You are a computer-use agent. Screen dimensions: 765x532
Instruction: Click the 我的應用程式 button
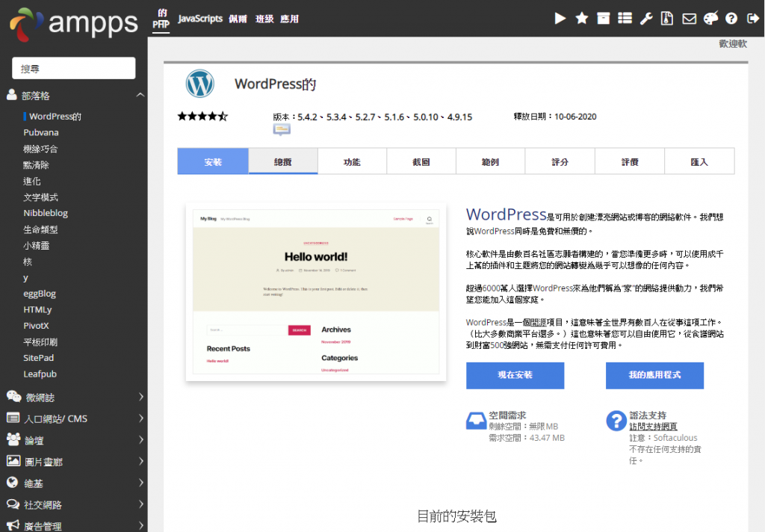[654, 375]
